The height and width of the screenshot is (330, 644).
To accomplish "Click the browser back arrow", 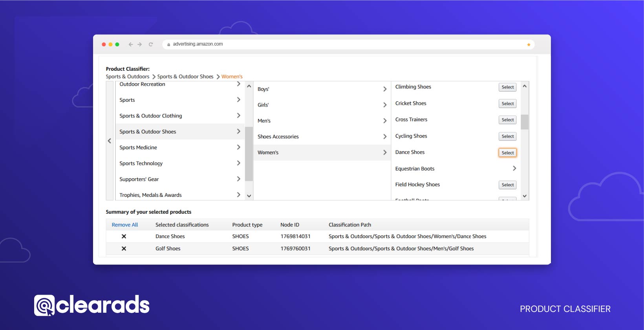I will pyautogui.click(x=131, y=44).
